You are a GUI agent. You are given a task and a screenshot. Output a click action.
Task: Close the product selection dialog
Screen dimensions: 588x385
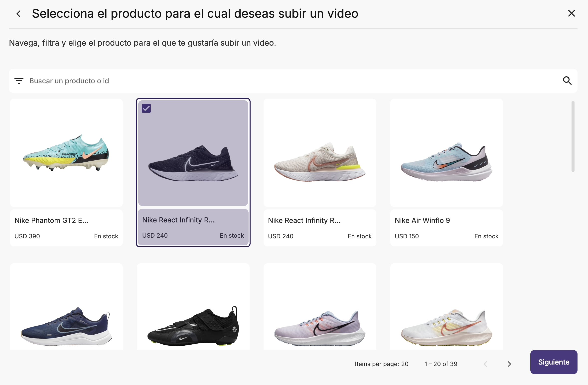(571, 13)
